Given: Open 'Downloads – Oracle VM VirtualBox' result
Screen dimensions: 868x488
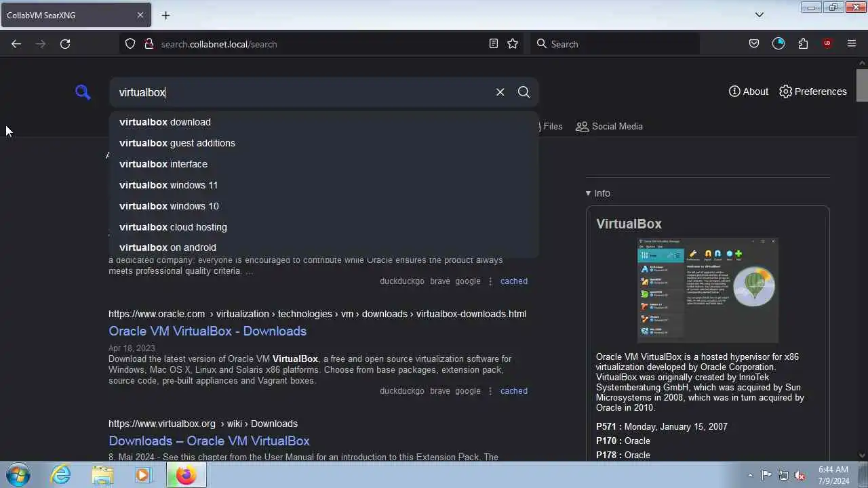Looking at the screenshot, I should click(x=209, y=441).
